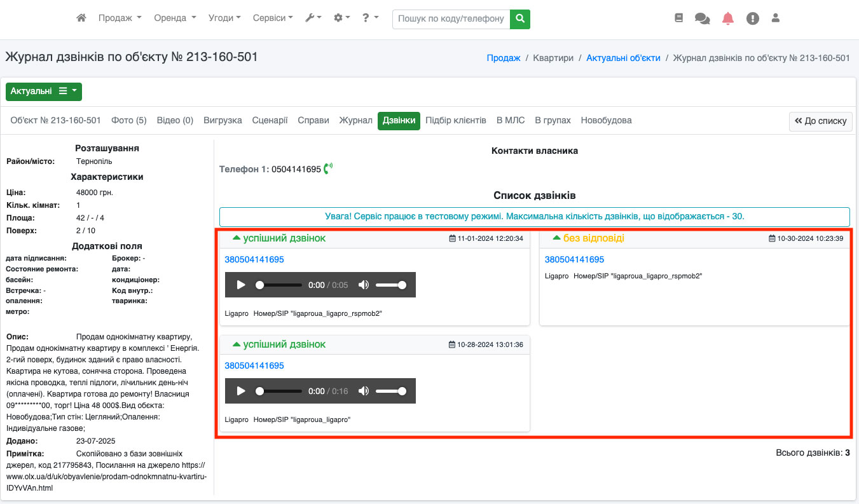
Task: Open the user profile icon
Action: click(775, 18)
